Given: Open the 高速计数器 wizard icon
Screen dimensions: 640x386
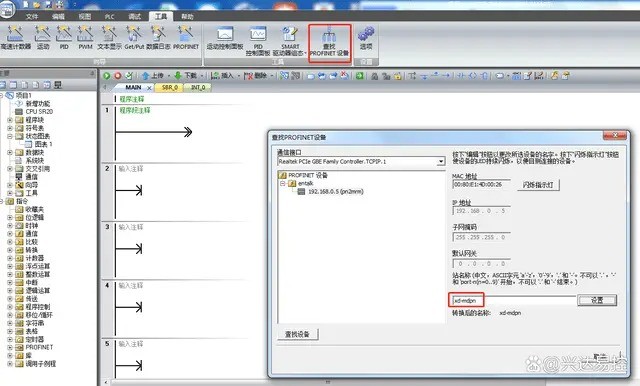Looking at the screenshot, I should click(x=16, y=38).
